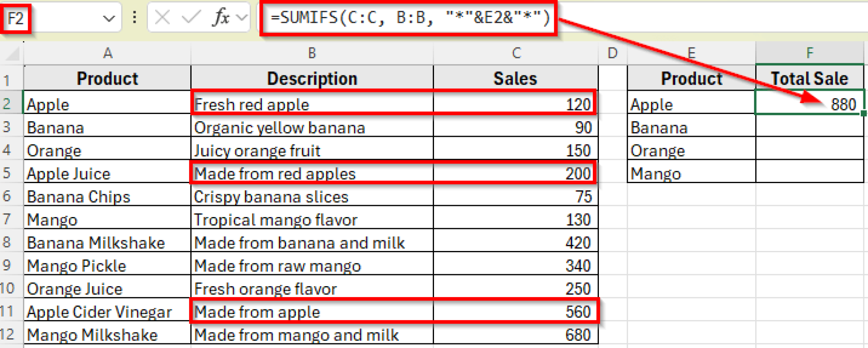Click cell E2 containing Apple
Viewport: 868px width, 348px height.
(x=691, y=104)
